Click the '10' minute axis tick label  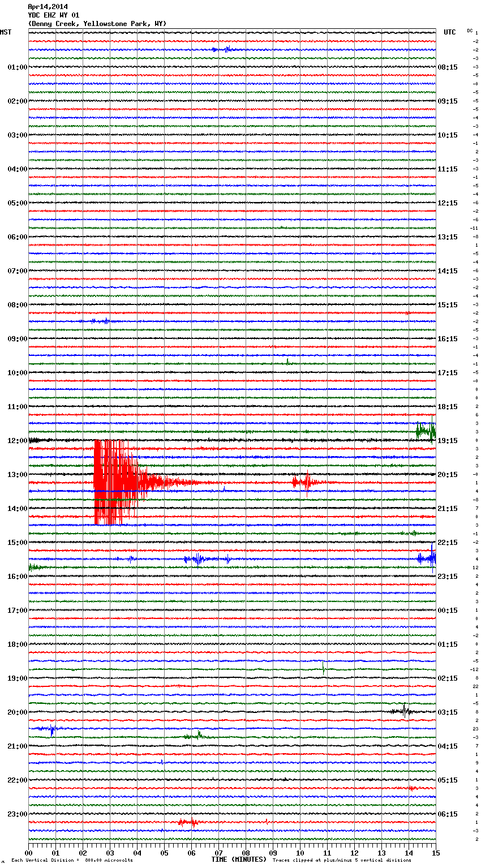pyautogui.click(x=300, y=853)
